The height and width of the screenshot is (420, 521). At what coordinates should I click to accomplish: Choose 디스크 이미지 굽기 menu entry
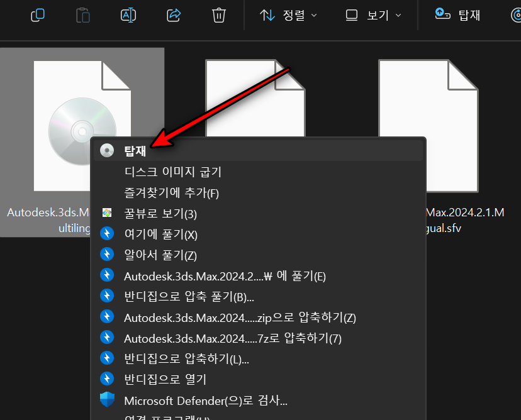pyautogui.click(x=258, y=172)
